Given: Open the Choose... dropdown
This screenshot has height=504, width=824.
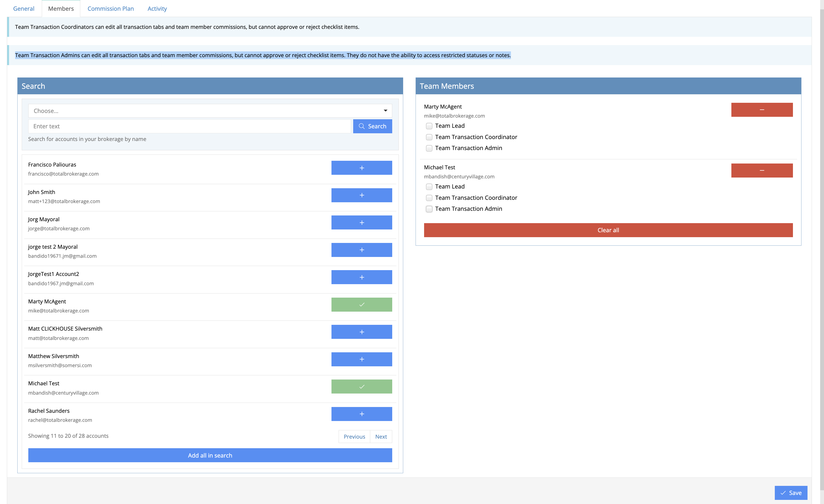Looking at the screenshot, I should pyautogui.click(x=210, y=111).
